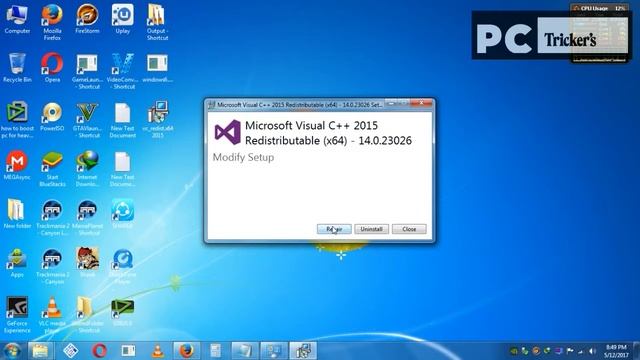
Task: Select the Output - Shortcut folder icon
Action: pyautogui.click(x=157, y=22)
